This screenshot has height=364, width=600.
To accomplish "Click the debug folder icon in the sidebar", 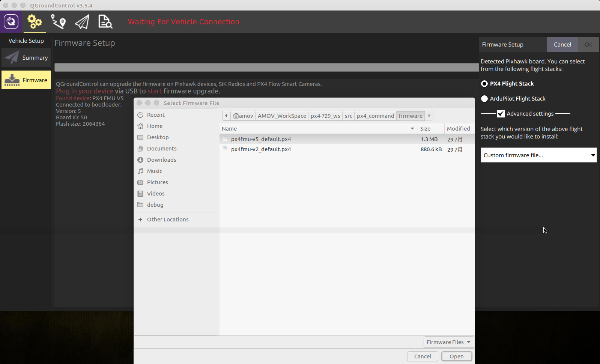I will pyautogui.click(x=140, y=205).
